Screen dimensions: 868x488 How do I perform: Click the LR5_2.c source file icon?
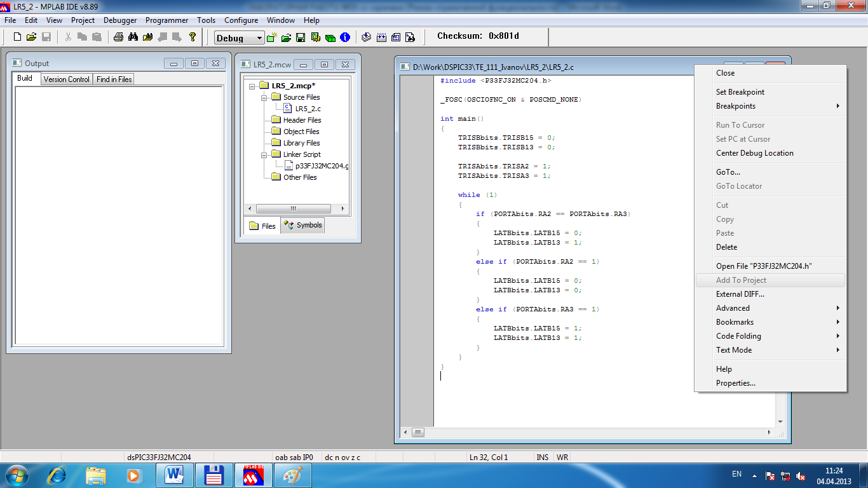point(288,108)
